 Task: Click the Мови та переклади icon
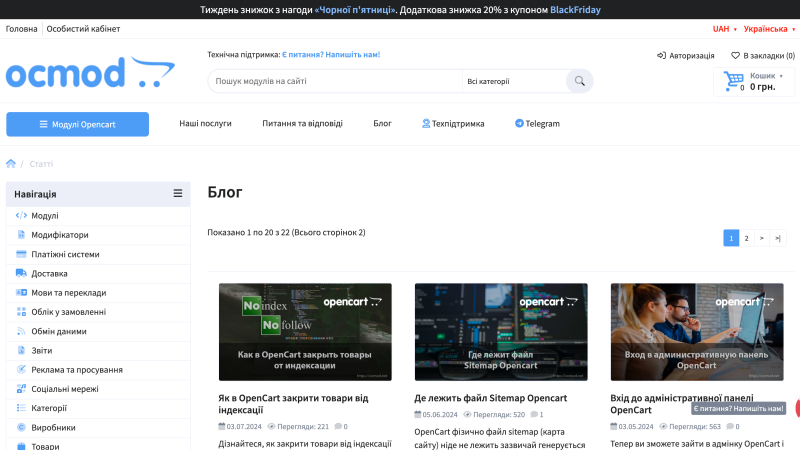click(21, 293)
